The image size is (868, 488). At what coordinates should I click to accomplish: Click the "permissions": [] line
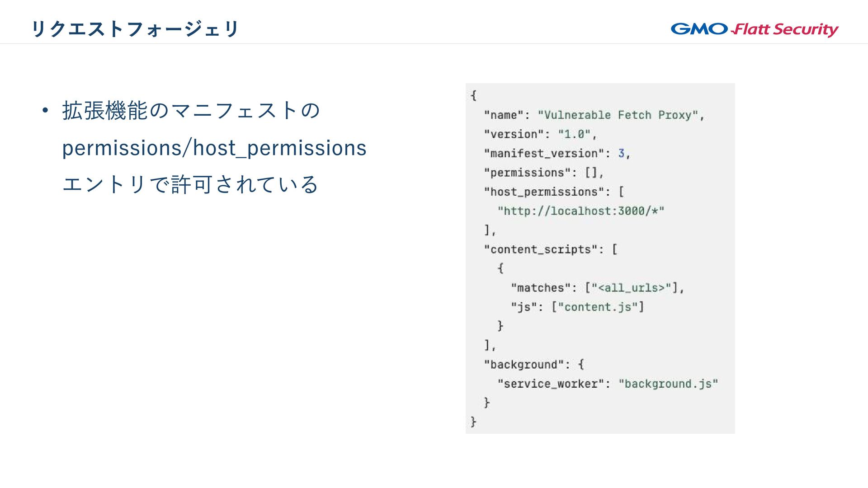pyautogui.click(x=543, y=173)
